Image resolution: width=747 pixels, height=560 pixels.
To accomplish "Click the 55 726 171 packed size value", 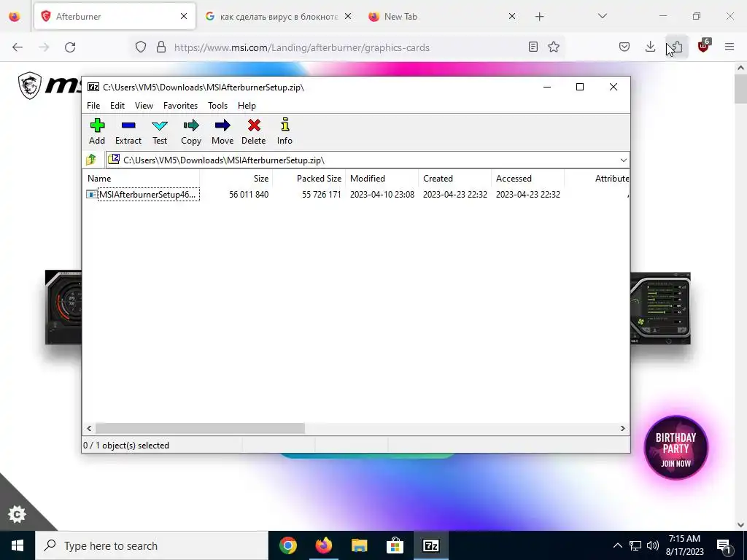I will point(322,194).
